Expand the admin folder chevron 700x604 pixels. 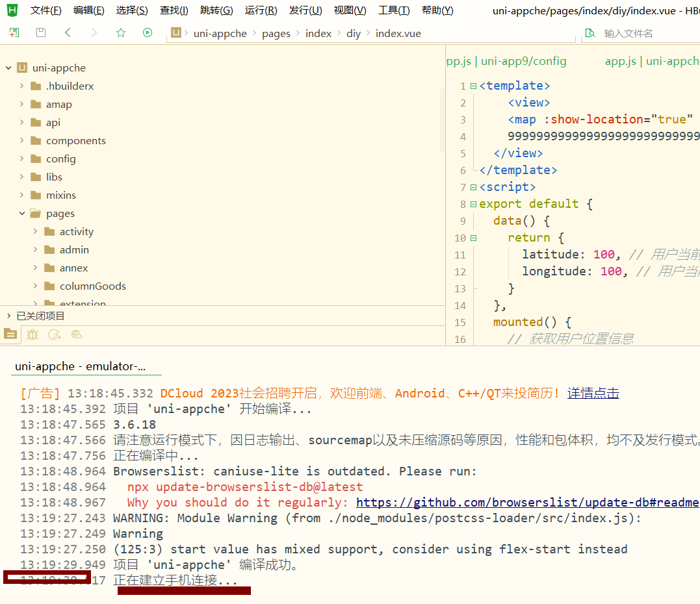(35, 250)
